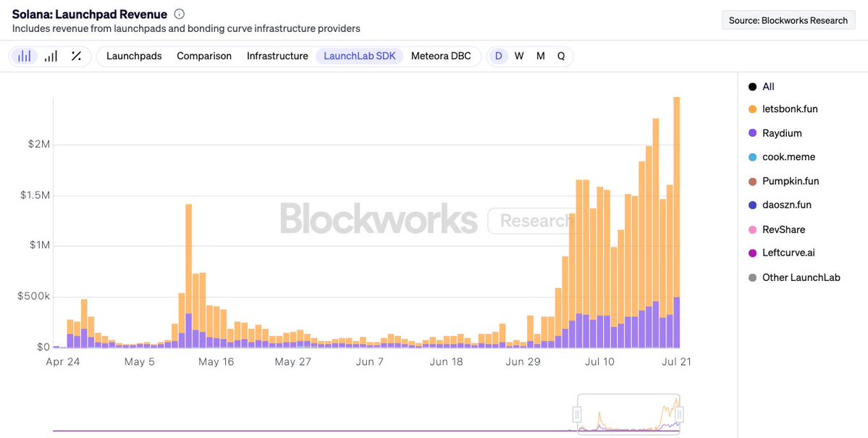Toggle letsbonk.fun series in legend
The width and height of the screenshot is (868, 438).
tap(783, 109)
